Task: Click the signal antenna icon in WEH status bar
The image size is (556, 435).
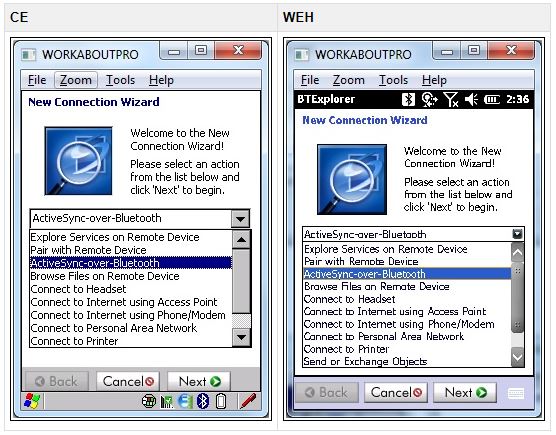Action: pos(451,100)
